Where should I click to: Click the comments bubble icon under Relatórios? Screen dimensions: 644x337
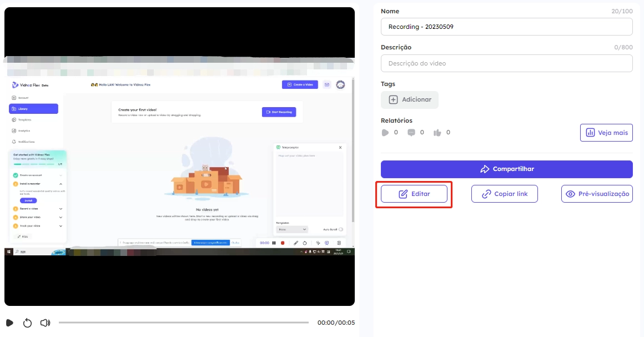411,132
